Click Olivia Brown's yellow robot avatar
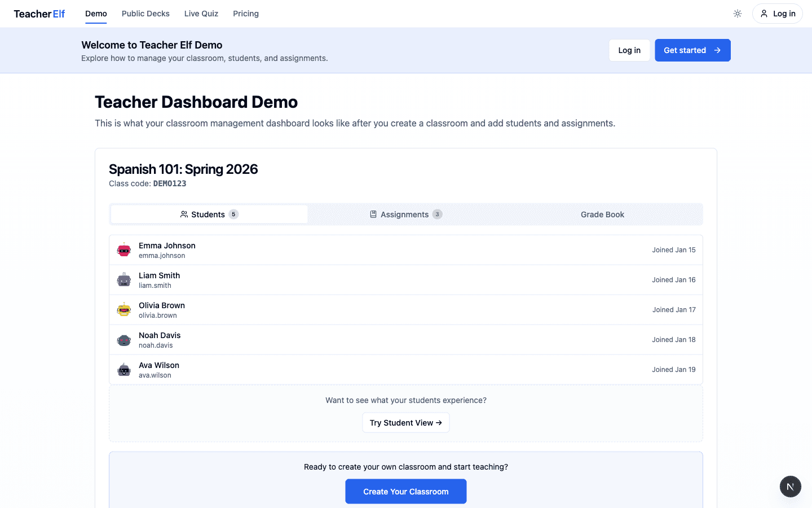The image size is (812, 508). [x=124, y=310]
